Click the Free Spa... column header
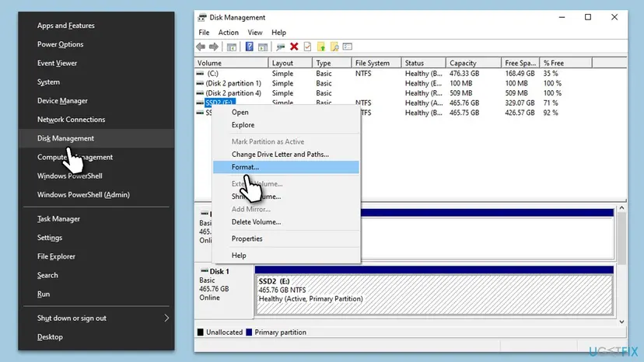 [520, 63]
